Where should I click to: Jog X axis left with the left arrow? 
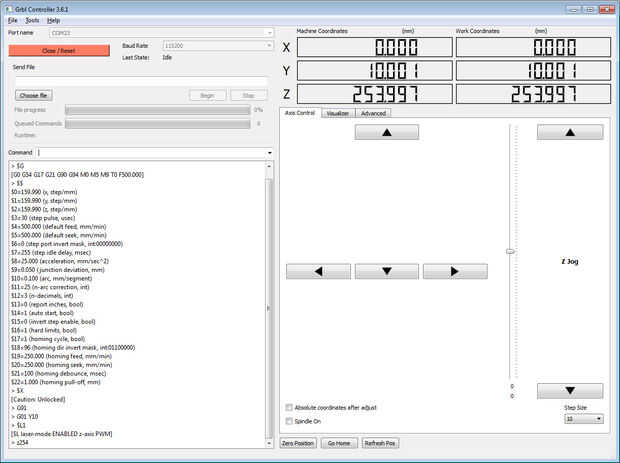point(318,271)
